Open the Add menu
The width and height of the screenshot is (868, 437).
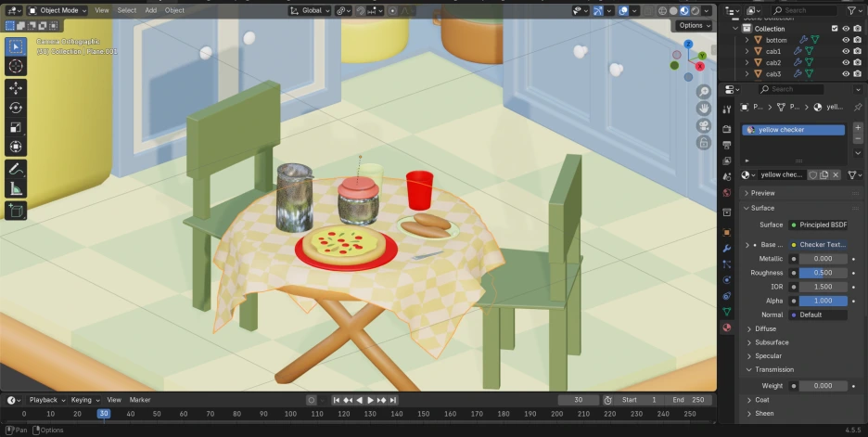(150, 10)
